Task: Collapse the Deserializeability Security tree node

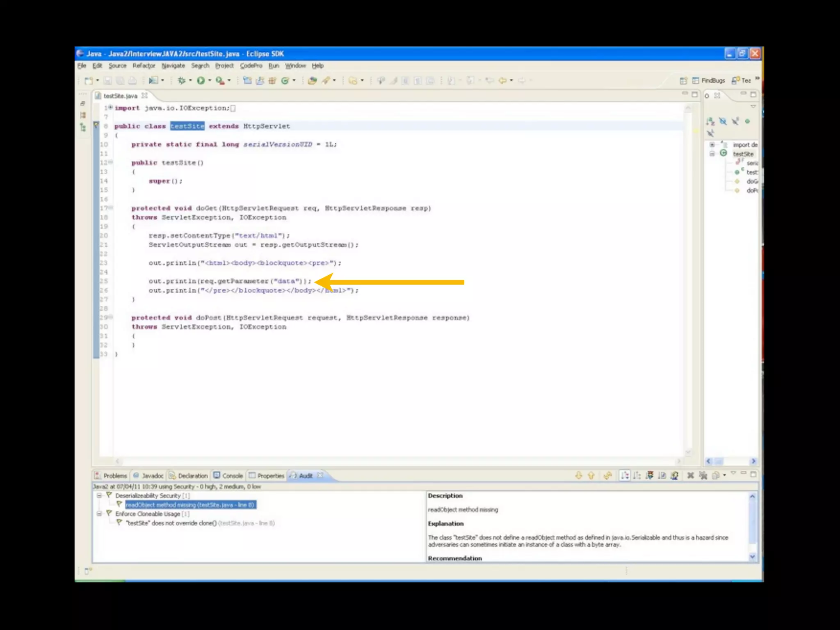Action: [x=99, y=495]
